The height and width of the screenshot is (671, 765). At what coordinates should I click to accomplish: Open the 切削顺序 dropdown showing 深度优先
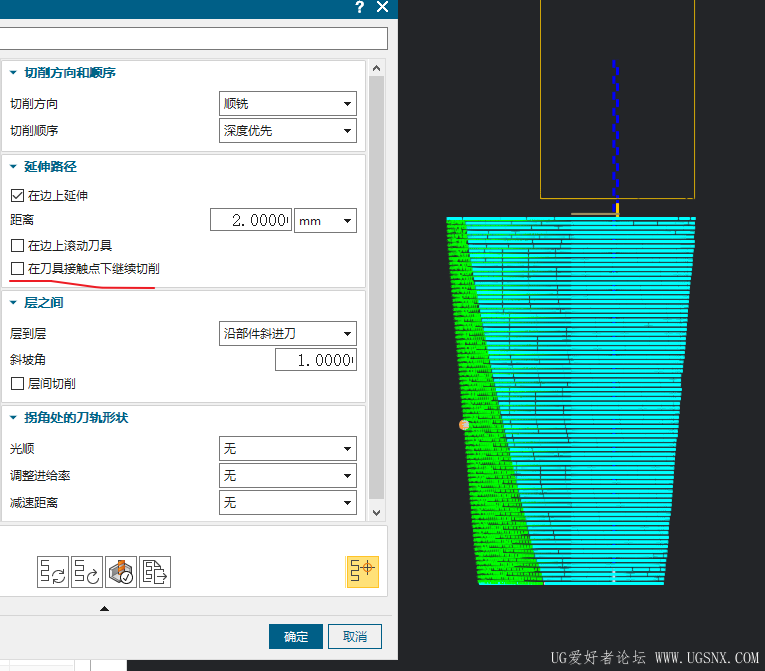click(x=288, y=130)
